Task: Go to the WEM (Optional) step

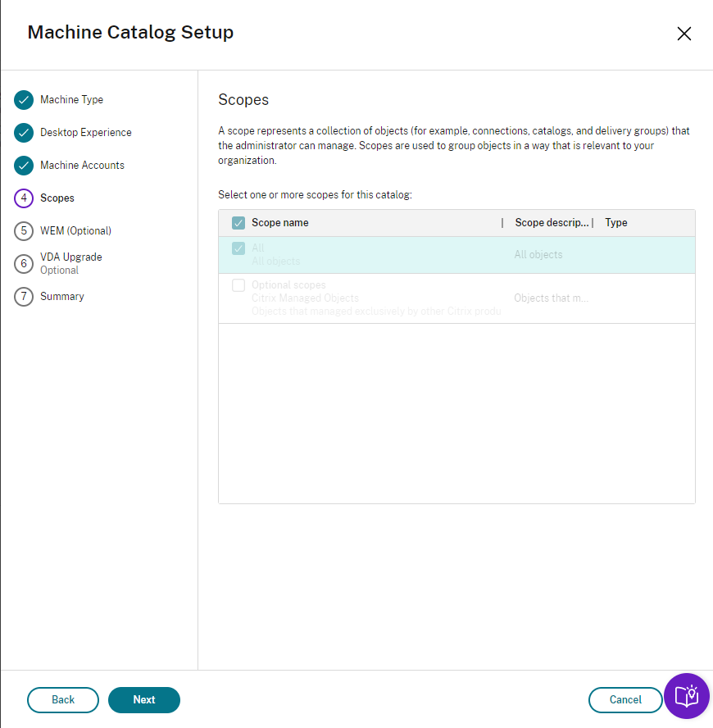Action: (x=75, y=231)
